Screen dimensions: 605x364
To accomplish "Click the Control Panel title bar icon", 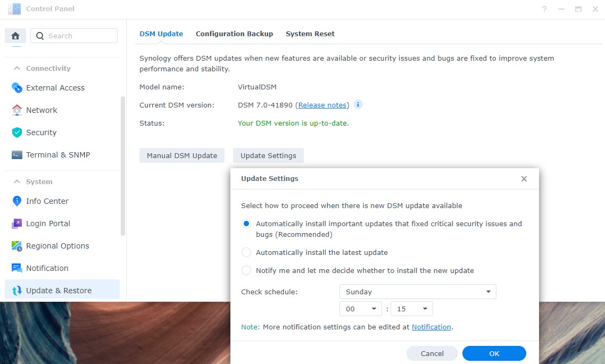I will click(x=15, y=9).
